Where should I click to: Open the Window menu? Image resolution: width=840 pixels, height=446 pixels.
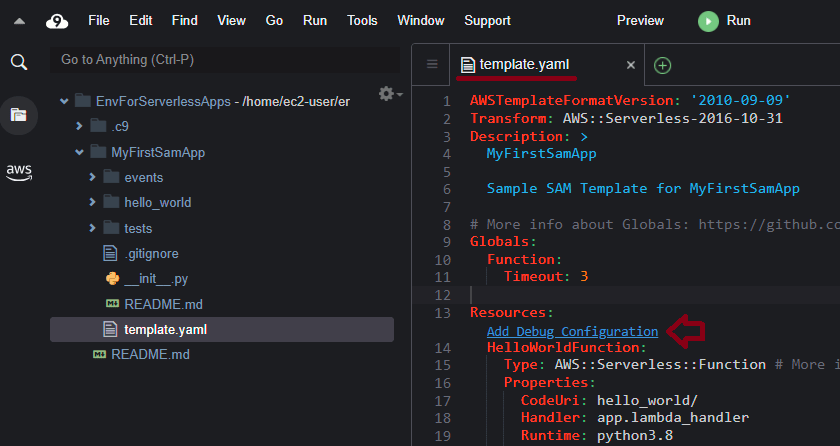(421, 21)
